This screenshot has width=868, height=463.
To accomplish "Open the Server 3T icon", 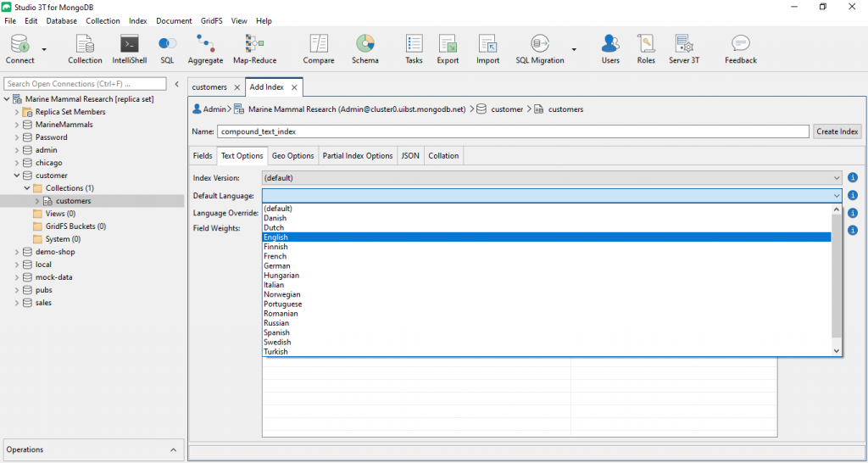I will (x=684, y=49).
